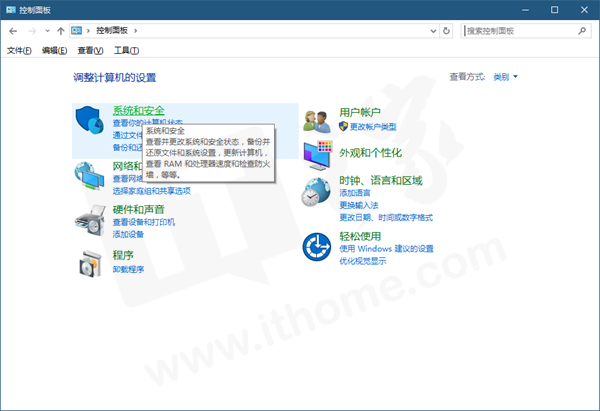The width and height of the screenshot is (600, 411).
Task: Click the Clock, Language and Region icon
Action: pos(317,190)
